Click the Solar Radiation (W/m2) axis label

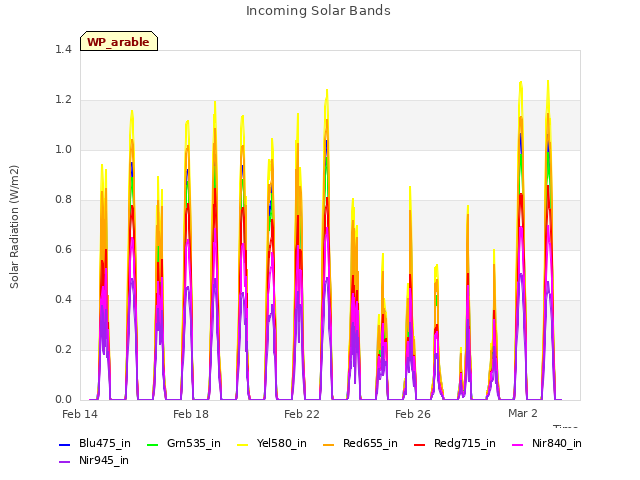coord(14,227)
